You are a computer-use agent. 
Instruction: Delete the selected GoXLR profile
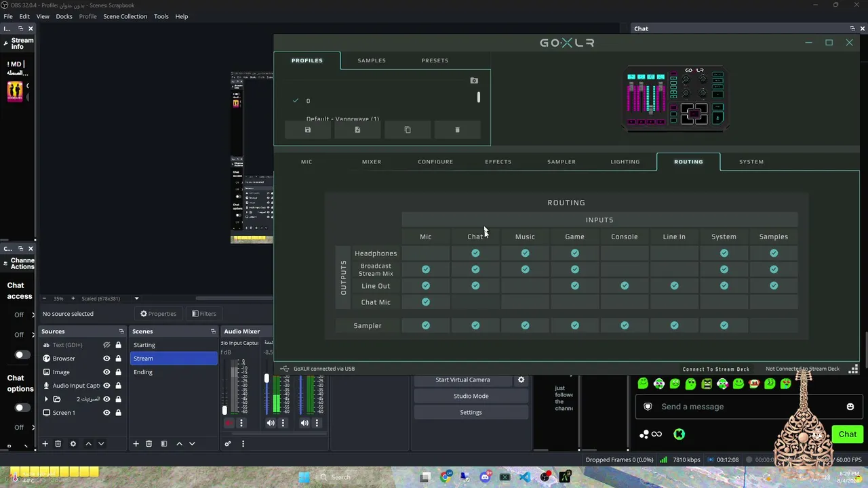(457, 130)
